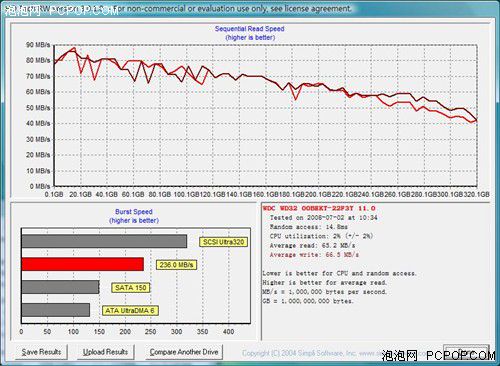Click the Upload Results button
Image resolution: width=500 pixels, height=366 pixels.
pos(106,352)
